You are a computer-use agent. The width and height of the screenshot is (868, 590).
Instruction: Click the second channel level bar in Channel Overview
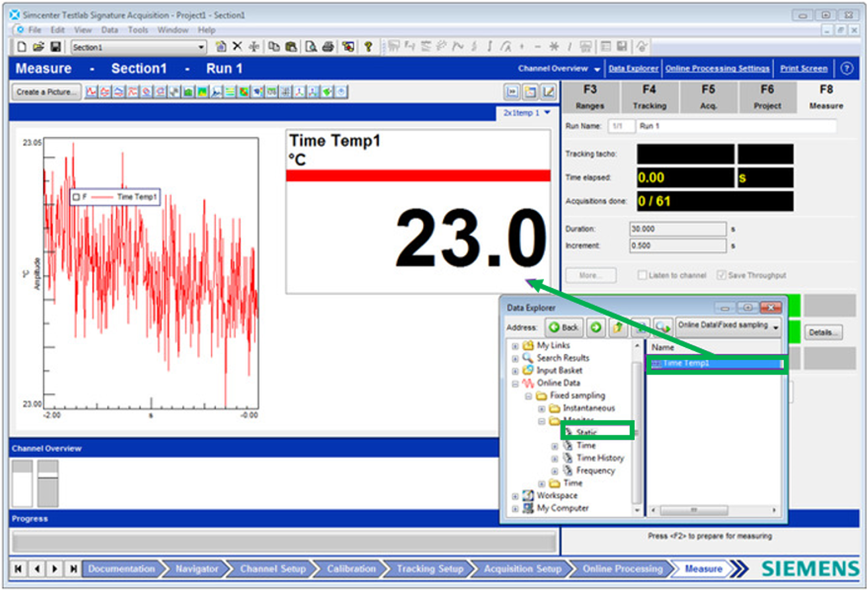(48, 484)
